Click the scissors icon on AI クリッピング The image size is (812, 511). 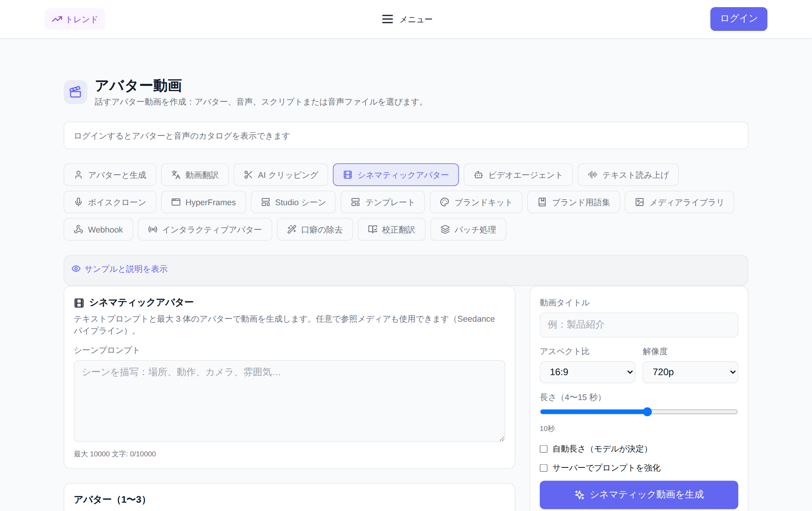[x=248, y=175]
